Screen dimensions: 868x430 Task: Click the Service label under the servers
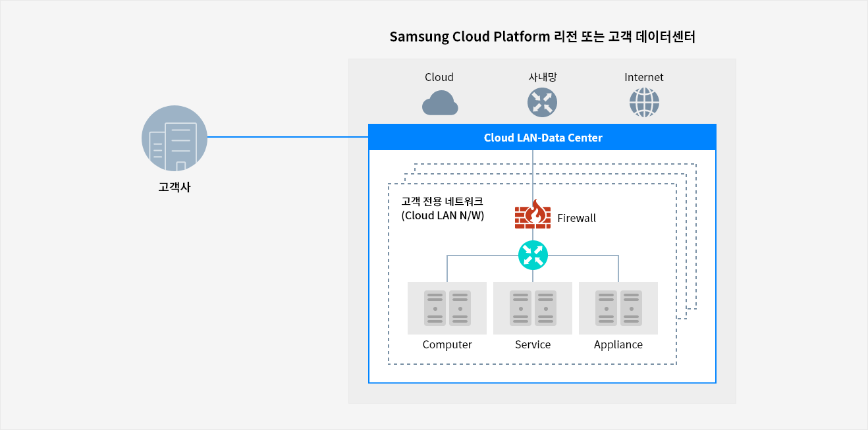click(533, 344)
